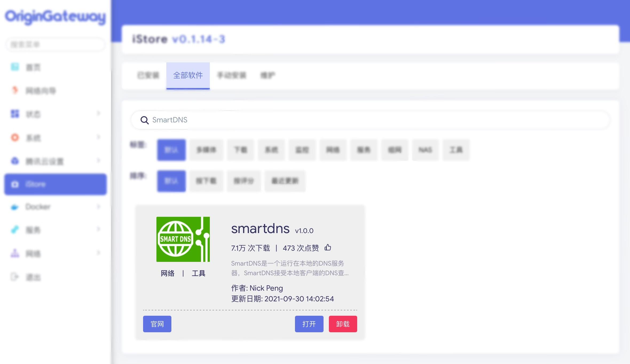Open the 官网 website button

click(157, 324)
